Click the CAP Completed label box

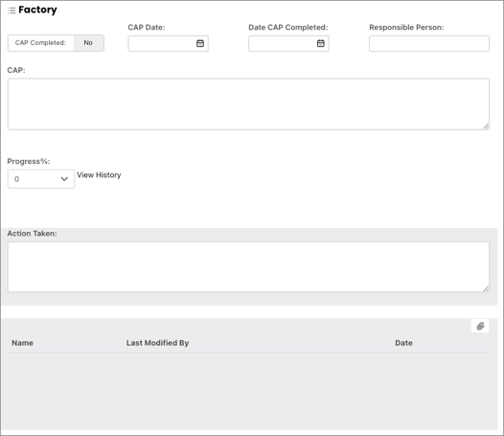(x=41, y=43)
